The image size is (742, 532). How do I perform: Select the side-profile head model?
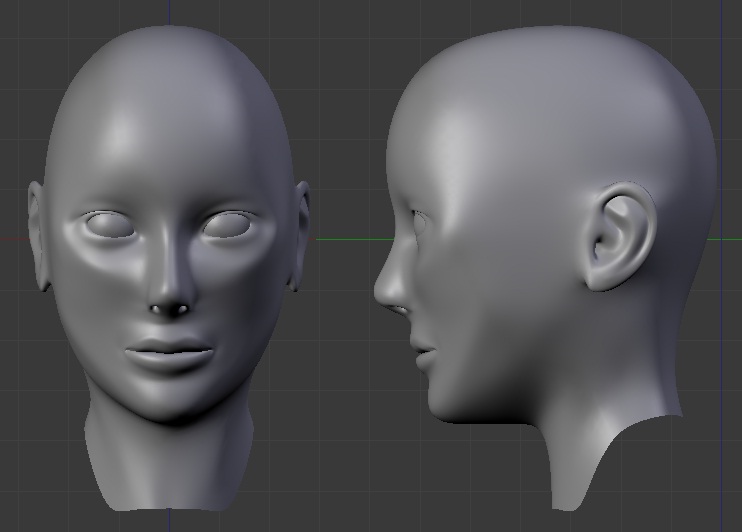[546, 268]
